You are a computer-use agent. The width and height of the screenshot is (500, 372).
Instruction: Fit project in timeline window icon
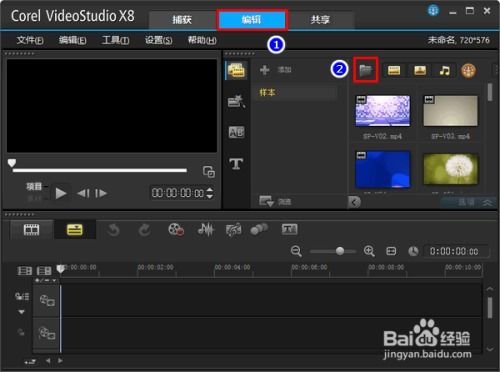391,251
